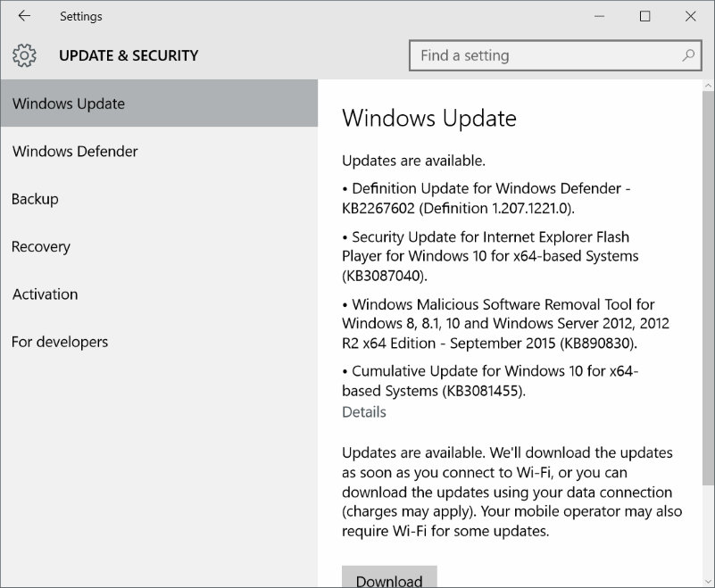Click the Settings title bar label
The image size is (715, 588).
pyautogui.click(x=80, y=15)
